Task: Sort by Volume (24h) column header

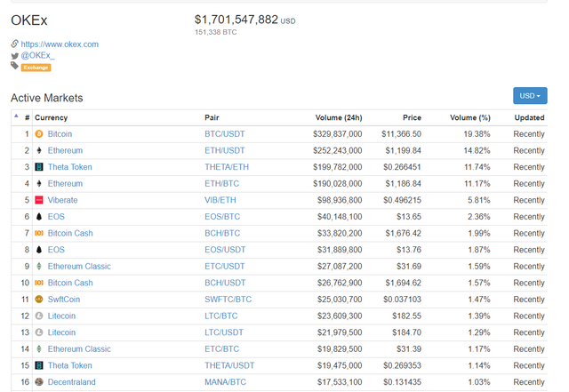Action: tap(339, 117)
